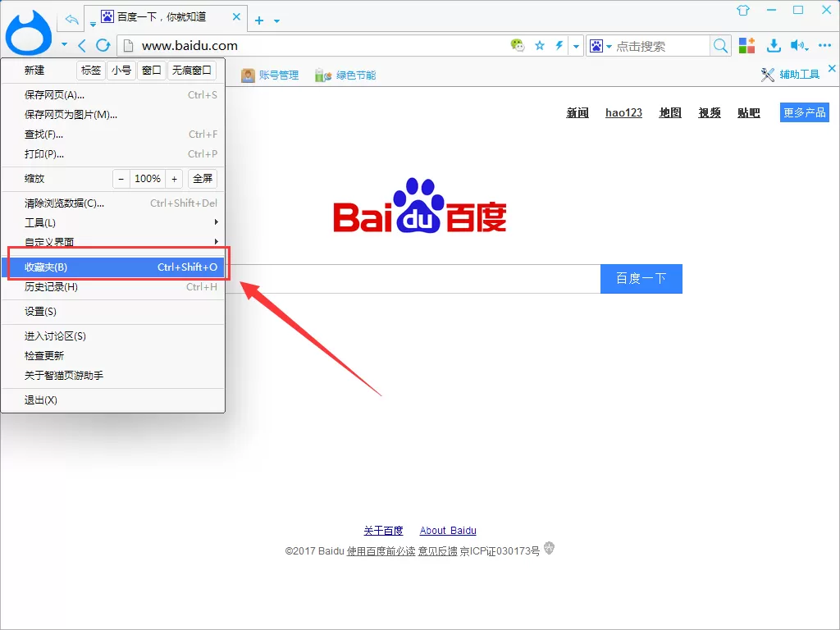Select 保存网页(A)... menu item
This screenshot has height=630, width=840.
click(x=112, y=95)
